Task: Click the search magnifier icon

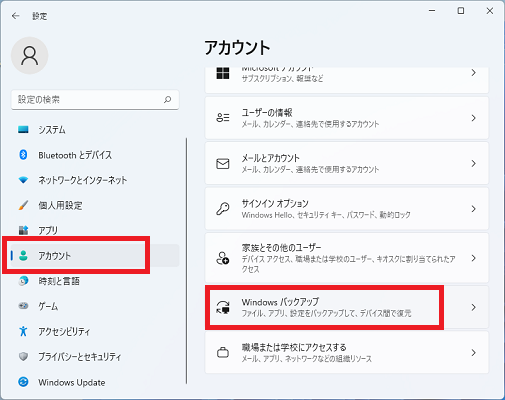Action: point(167,99)
